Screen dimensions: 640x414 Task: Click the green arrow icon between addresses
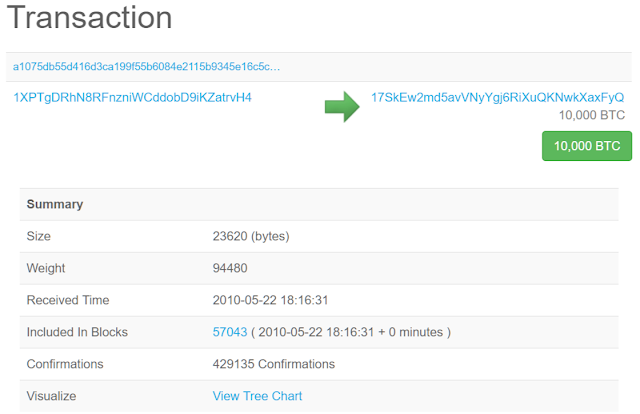coord(342,105)
